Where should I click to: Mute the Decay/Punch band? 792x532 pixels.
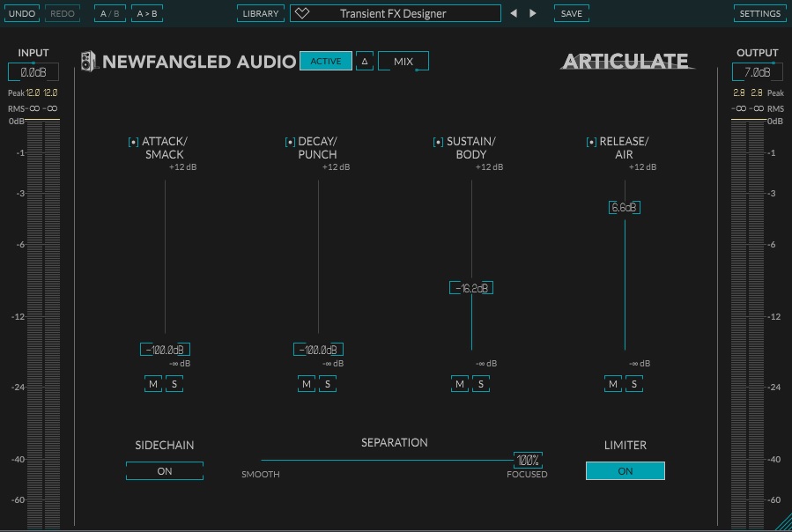[306, 384]
